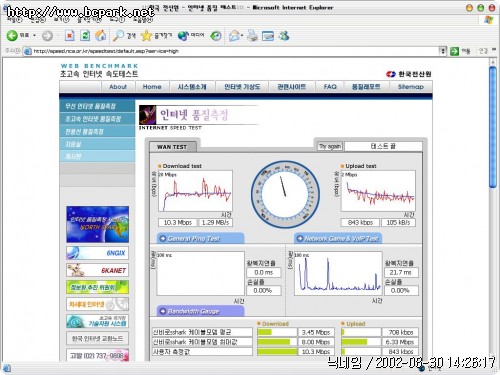Open the 한국 인터넷 교환노드 banner
The width and height of the screenshot is (500, 375).
tap(97, 338)
